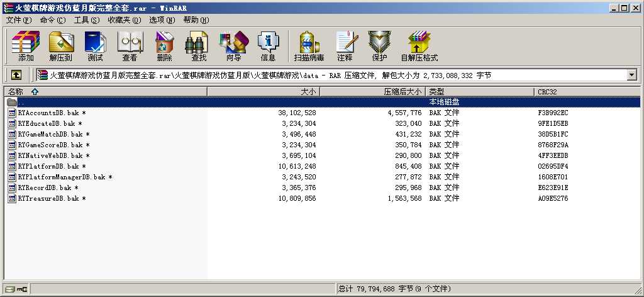Open the 工具(S) menu

click(x=87, y=20)
